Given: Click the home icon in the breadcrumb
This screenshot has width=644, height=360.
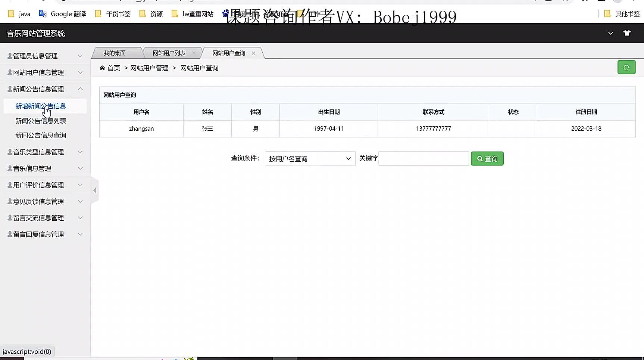Looking at the screenshot, I should click(x=102, y=68).
